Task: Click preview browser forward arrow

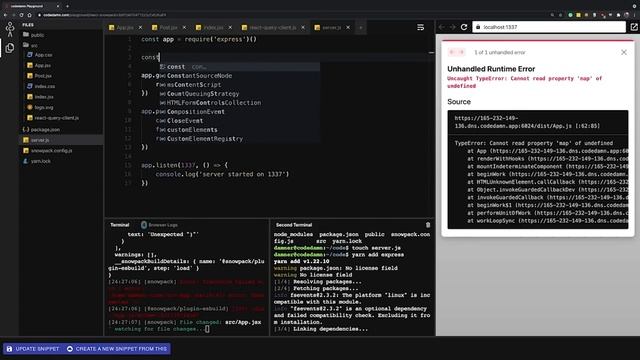Action: click(452, 27)
